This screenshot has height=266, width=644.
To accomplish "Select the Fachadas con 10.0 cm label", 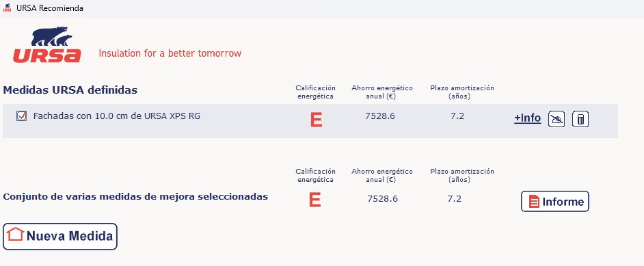I will [117, 116].
